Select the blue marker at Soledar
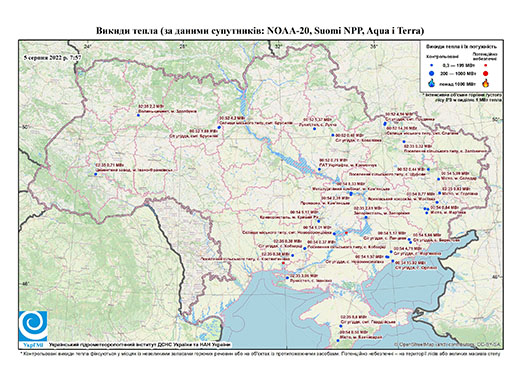This screenshot has height=368, width=520. [439, 179]
